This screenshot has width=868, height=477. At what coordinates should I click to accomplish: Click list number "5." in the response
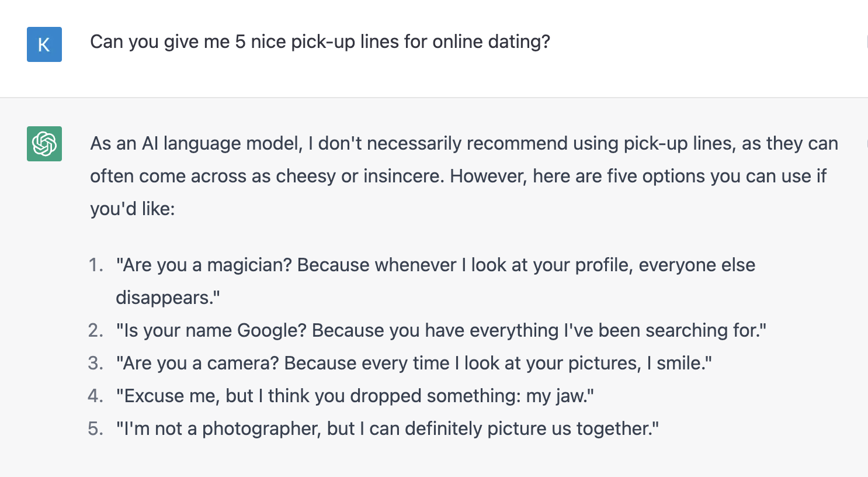[x=96, y=429]
